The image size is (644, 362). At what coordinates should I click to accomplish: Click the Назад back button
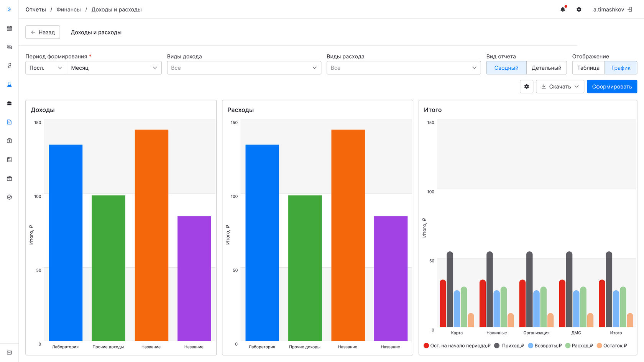[43, 32]
